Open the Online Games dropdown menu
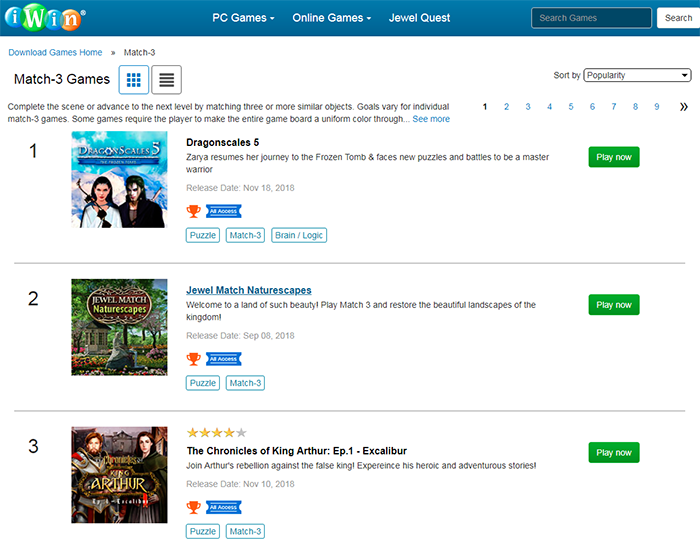Viewport: 700px width, 559px height. coord(332,18)
